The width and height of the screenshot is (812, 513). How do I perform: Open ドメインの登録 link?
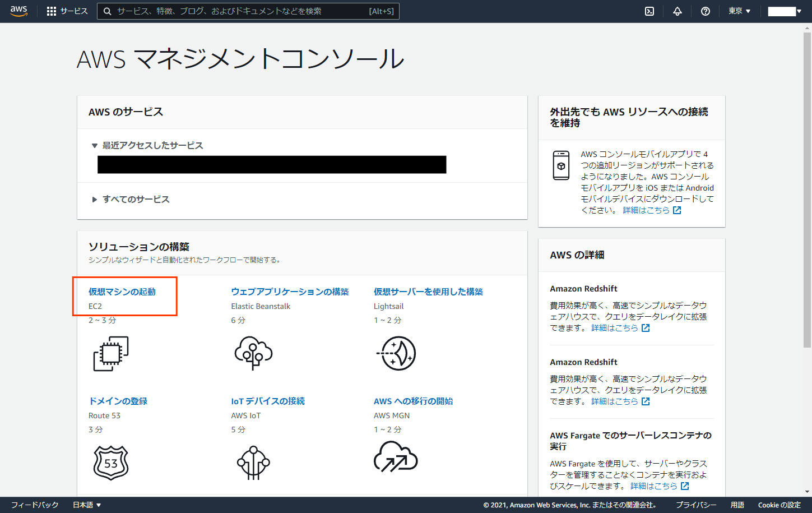(118, 401)
